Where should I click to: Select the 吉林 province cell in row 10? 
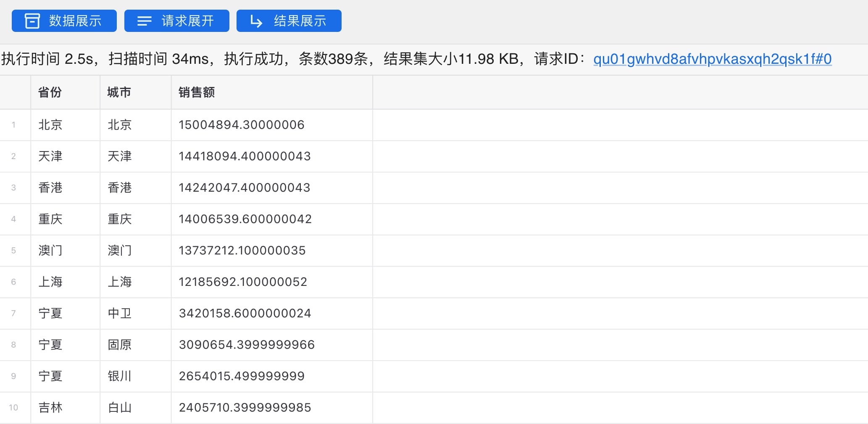click(50, 407)
